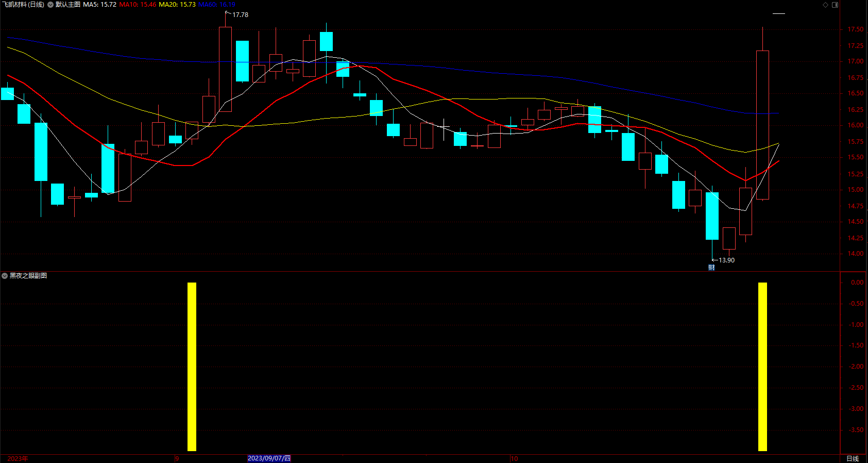The height and width of the screenshot is (463, 868).
Task: Click the month 9 marker on time axis
Action: 177,458
